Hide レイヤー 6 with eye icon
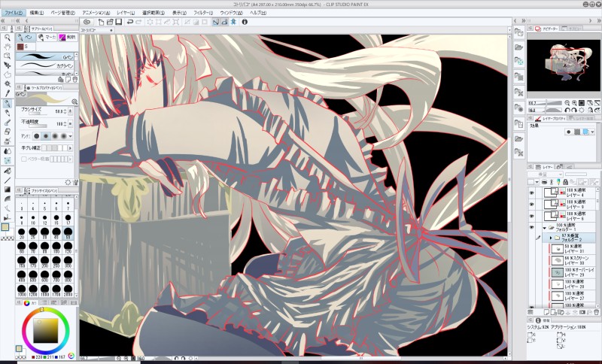 click(x=532, y=216)
